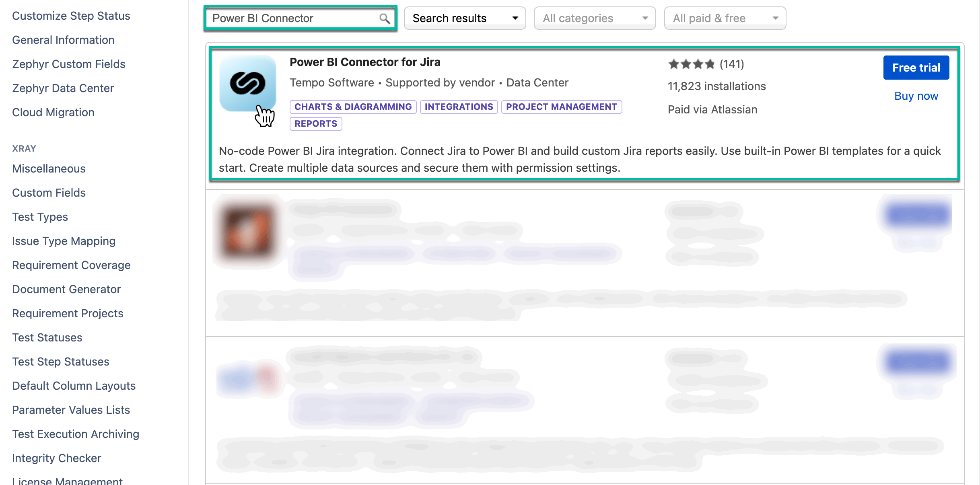
Task: Click the star rating icons
Action: tap(691, 64)
